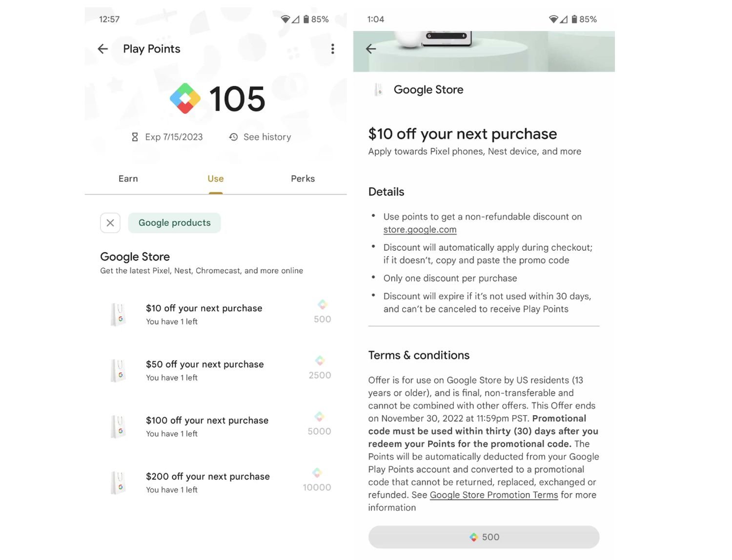Tap the Google Store bag icon in header
Viewport: 732px width, 560px height.
coord(379,90)
